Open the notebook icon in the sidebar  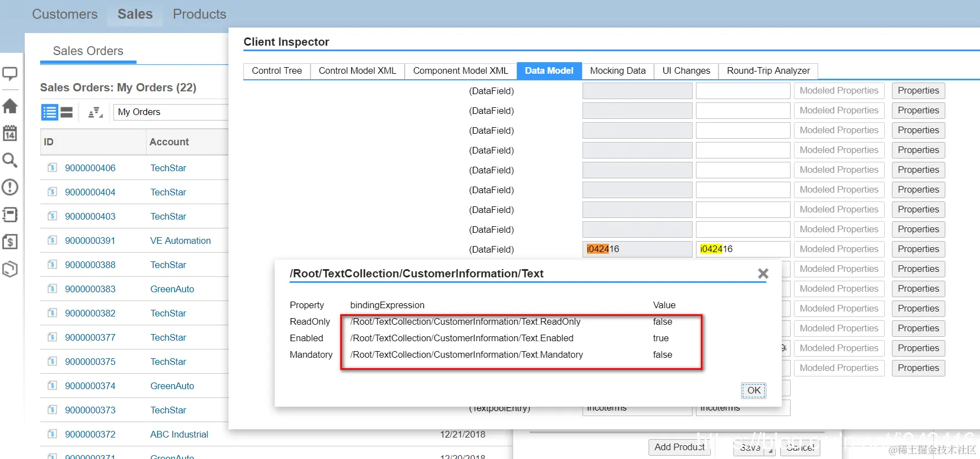pyautogui.click(x=10, y=215)
